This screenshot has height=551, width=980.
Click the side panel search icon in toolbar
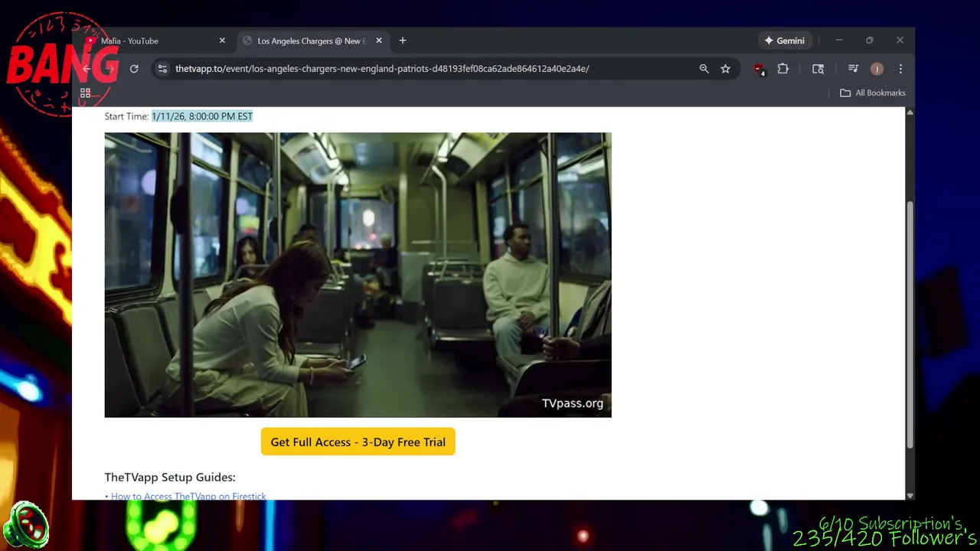[x=818, y=69]
